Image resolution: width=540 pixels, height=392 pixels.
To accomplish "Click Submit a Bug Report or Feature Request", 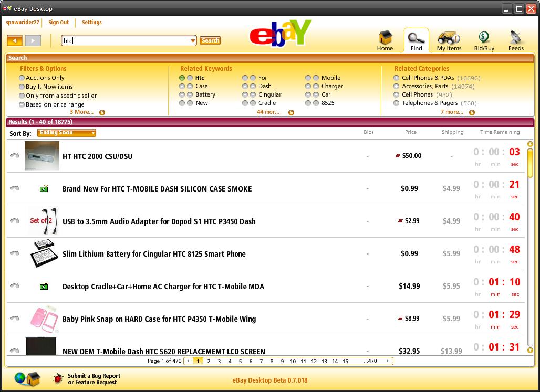I will 94,379.
